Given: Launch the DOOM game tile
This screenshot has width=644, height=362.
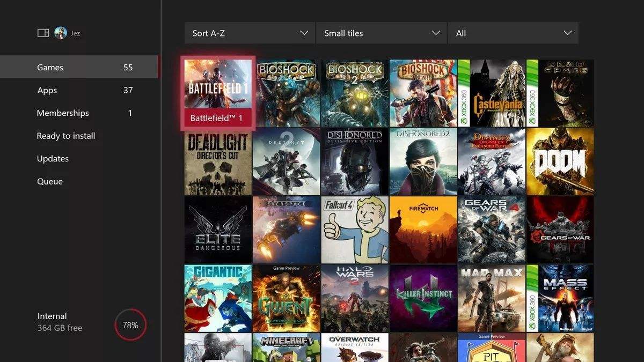Looking at the screenshot, I should (560, 161).
